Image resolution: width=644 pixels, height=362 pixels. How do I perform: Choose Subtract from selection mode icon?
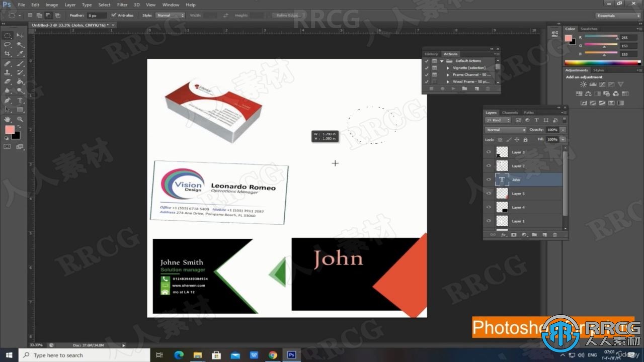[48, 16]
